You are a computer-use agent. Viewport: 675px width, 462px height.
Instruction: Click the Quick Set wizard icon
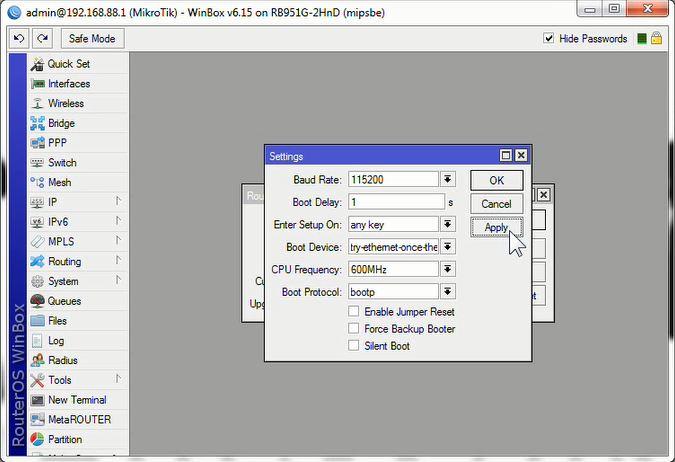point(37,64)
